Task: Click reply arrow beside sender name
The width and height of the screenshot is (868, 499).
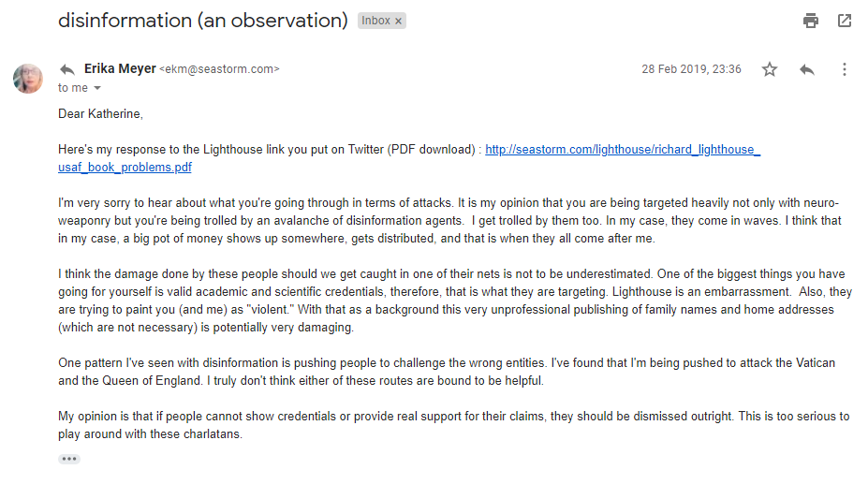Action: 67,69
